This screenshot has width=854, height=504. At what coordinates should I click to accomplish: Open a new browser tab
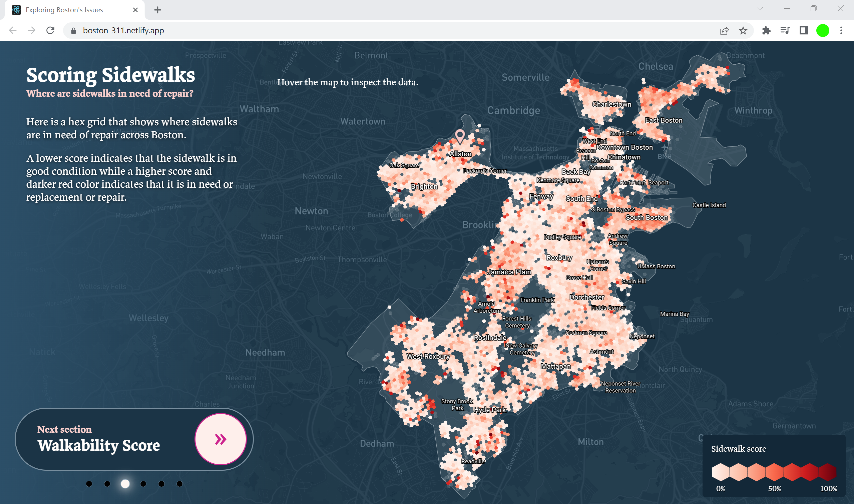tap(157, 10)
